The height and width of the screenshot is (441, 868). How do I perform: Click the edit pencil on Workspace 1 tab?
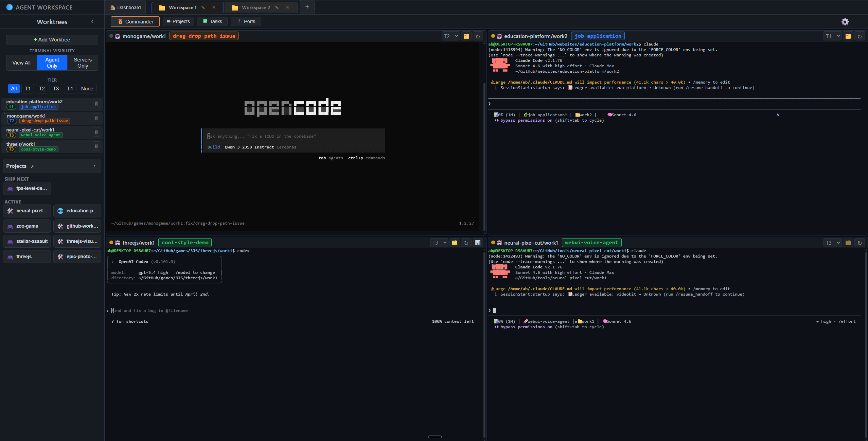tap(203, 7)
